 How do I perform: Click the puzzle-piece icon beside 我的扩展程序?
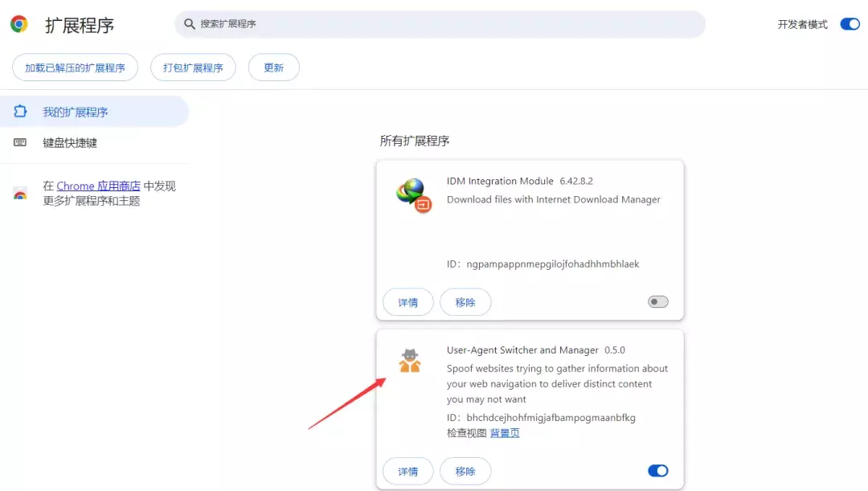click(20, 111)
